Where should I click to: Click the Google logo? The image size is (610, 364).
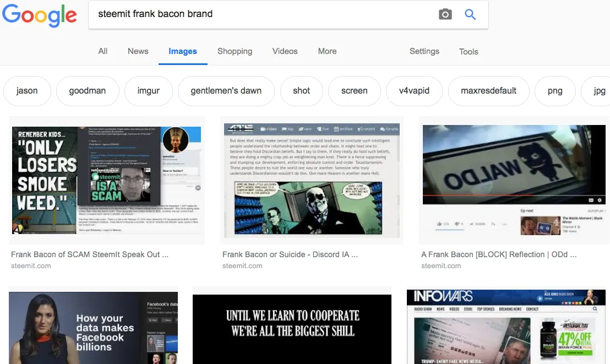39,15
